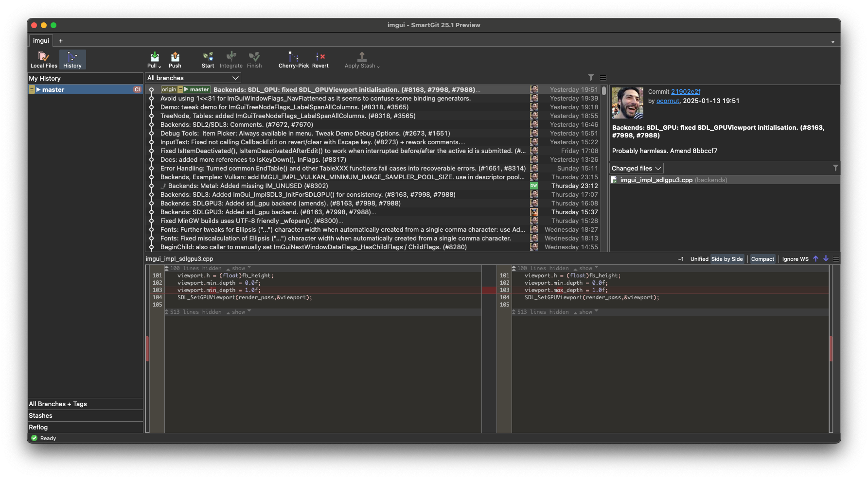This screenshot has height=479, width=868.
Task: Revert the selected commit
Action: tap(319, 59)
